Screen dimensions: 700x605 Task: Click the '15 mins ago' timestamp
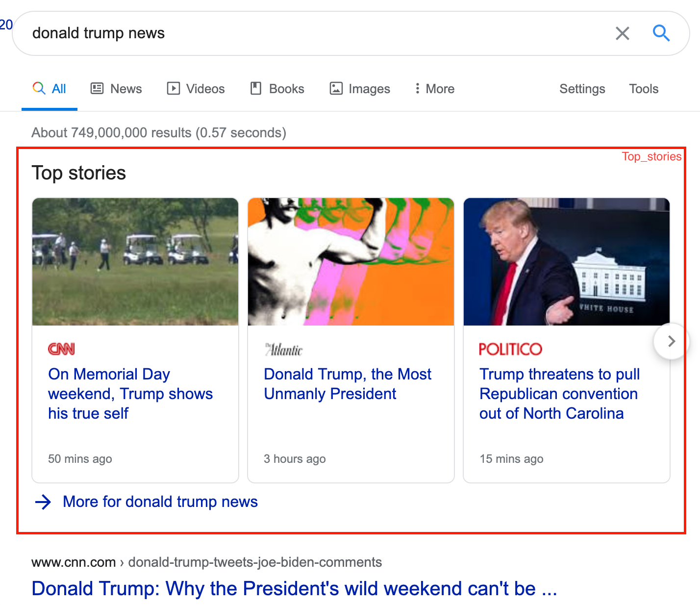(511, 459)
